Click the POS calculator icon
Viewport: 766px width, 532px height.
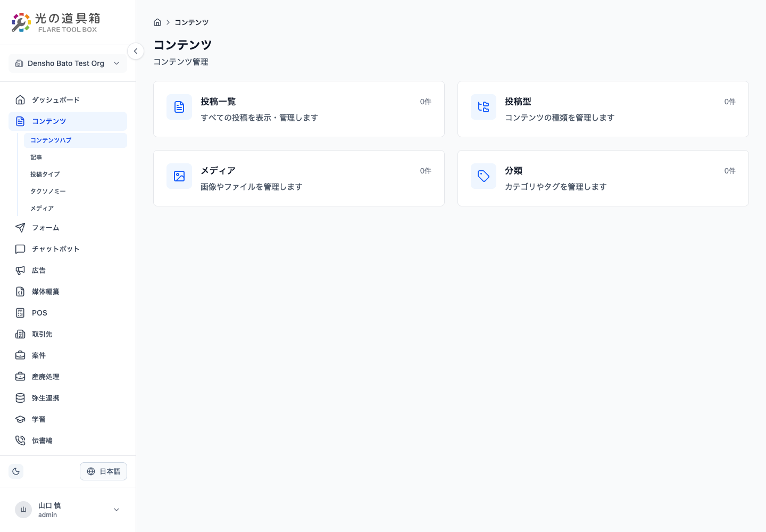(20, 313)
